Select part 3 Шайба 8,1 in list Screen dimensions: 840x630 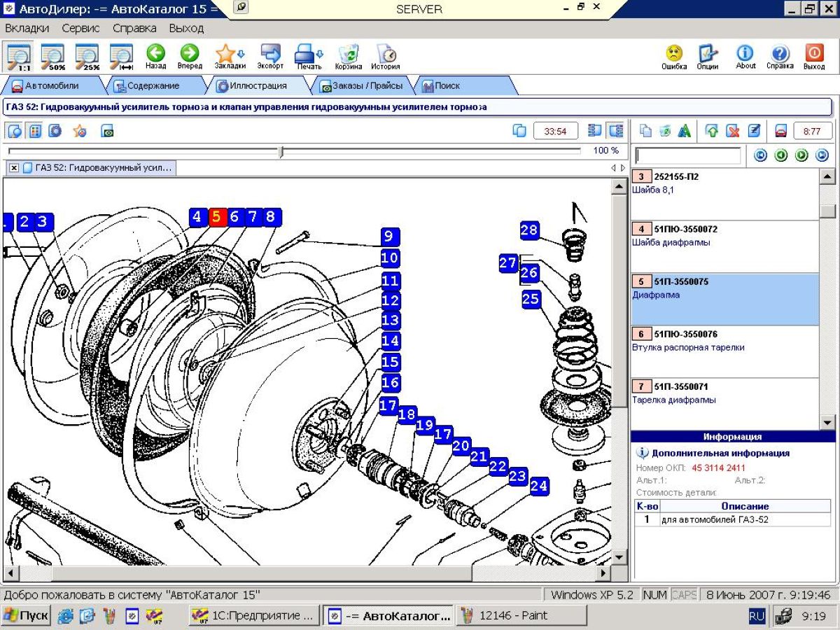pyautogui.click(x=724, y=195)
